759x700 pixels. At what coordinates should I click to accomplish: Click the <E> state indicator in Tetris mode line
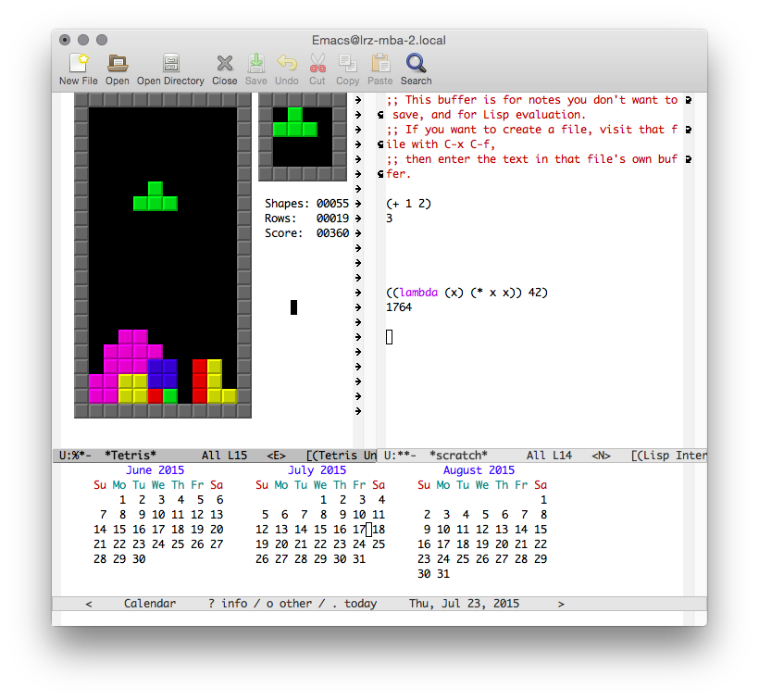277,456
